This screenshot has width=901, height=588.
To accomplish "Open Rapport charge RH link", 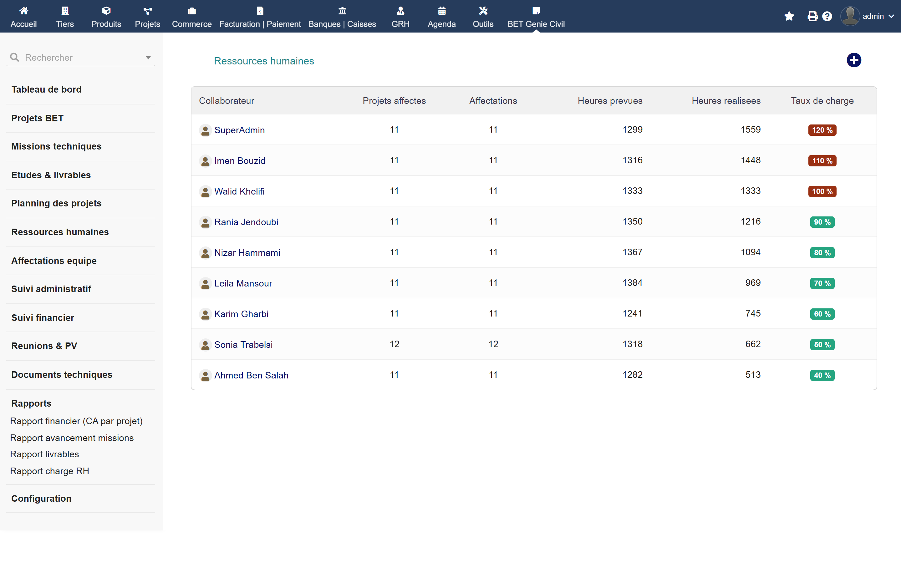I will 50,471.
